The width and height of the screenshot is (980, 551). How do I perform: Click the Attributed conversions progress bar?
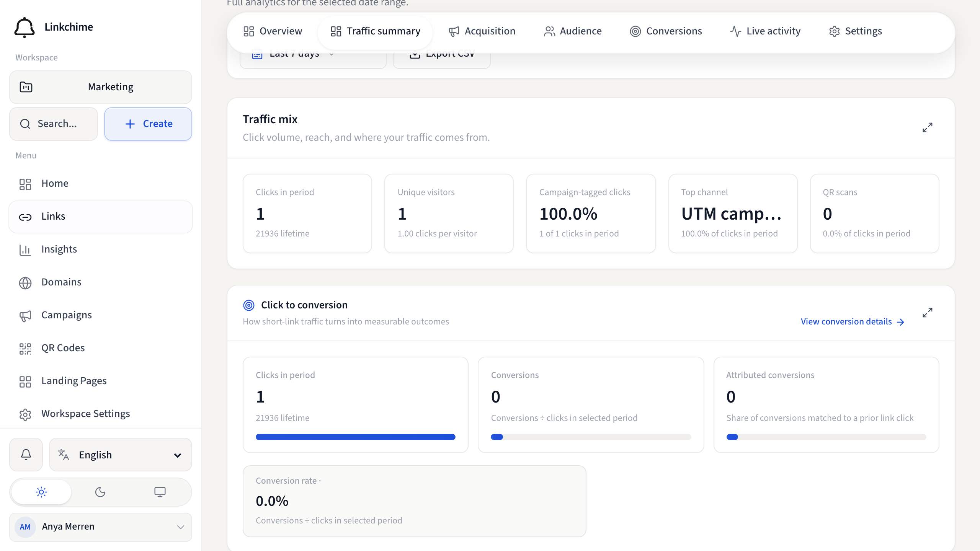point(826,437)
